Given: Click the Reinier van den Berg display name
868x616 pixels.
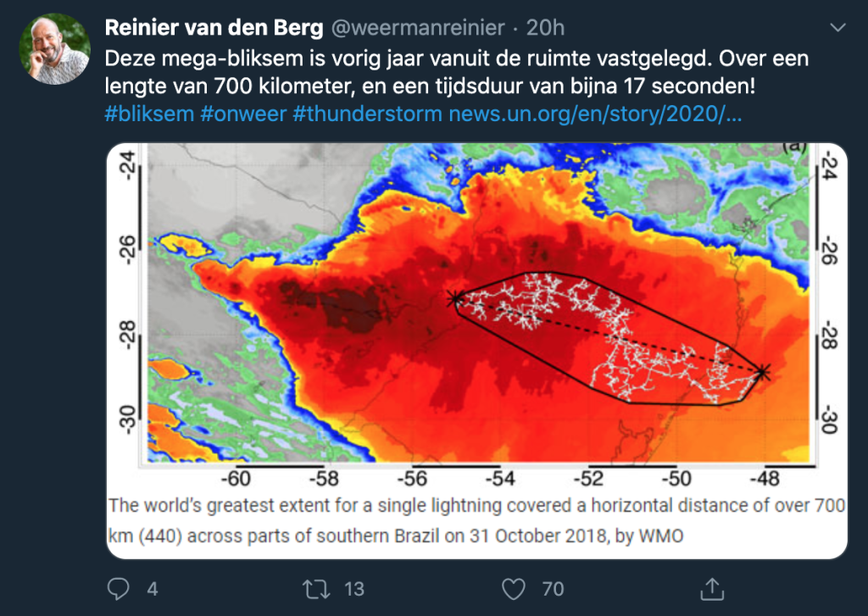Looking at the screenshot, I should pyautogui.click(x=214, y=28).
